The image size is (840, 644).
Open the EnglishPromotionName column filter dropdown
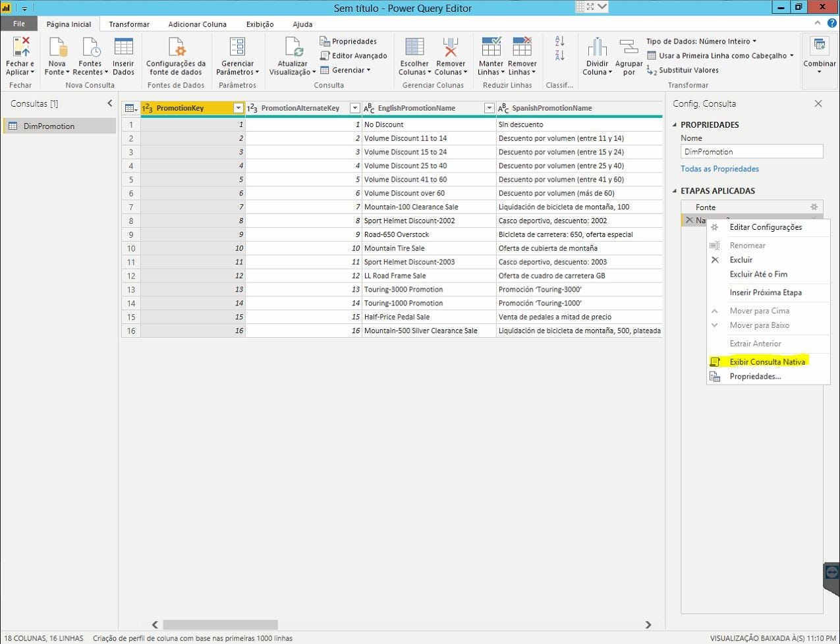pos(489,108)
